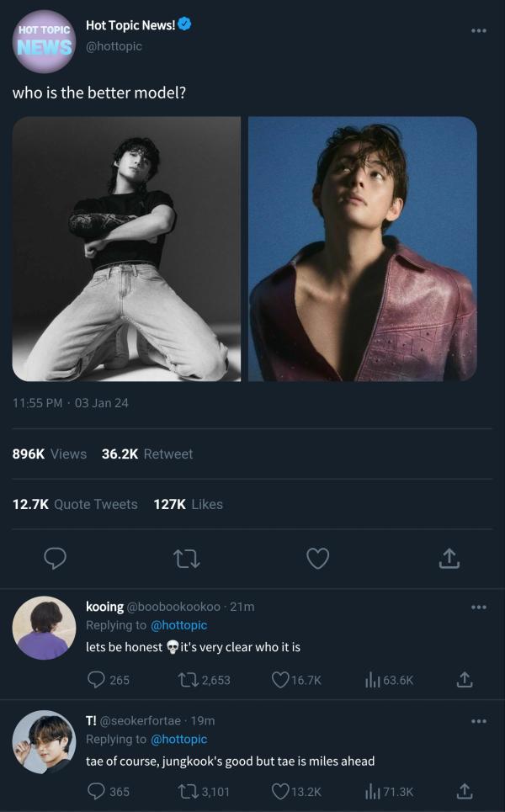Open more options on T!'s reply
This screenshot has height=812, width=505.
tap(479, 721)
